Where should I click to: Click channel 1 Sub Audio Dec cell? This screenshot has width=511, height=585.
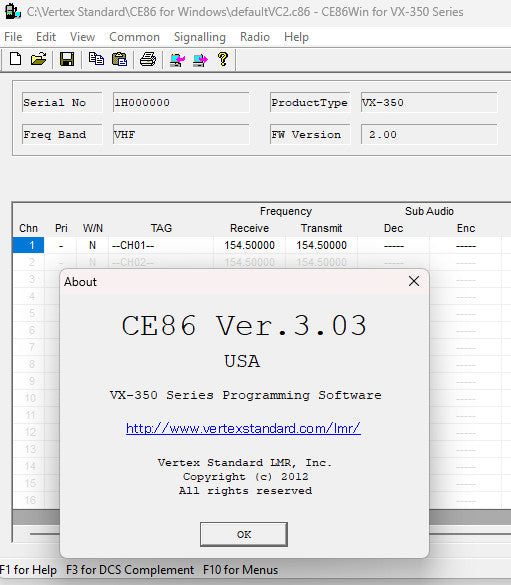(394, 245)
